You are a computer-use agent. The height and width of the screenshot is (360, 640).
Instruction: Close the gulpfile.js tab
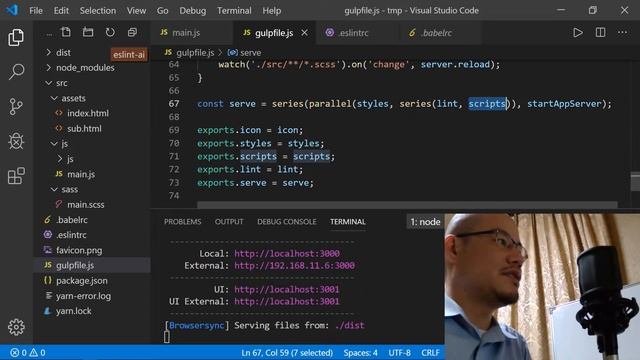(x=304, y=33)
